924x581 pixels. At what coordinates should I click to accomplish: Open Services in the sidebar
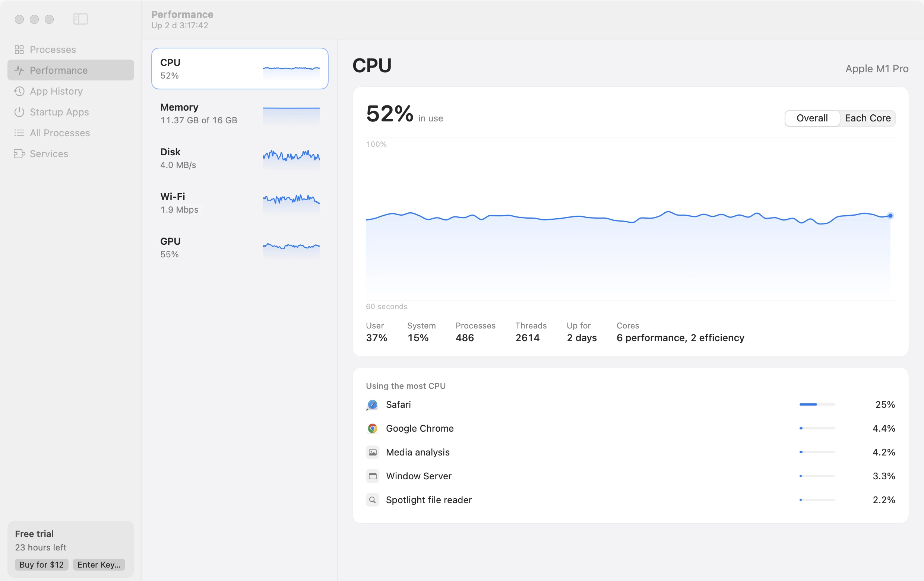pyautogui.click(x=71, y=154)
